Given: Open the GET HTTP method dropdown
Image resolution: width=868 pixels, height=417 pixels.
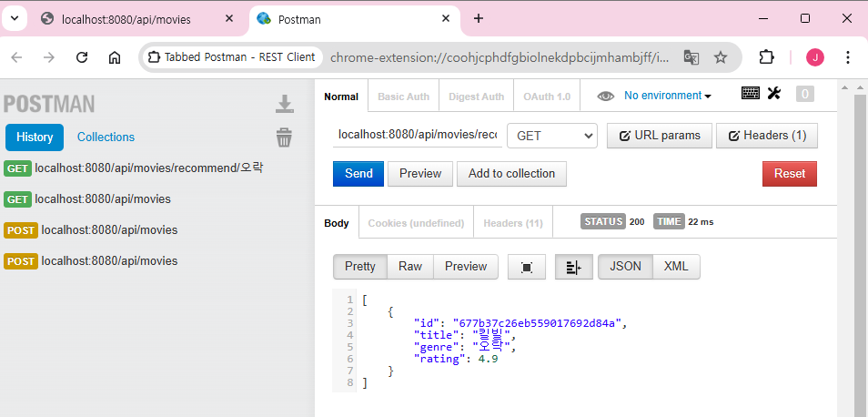Looking at the screenshot, I should point(552,136).
